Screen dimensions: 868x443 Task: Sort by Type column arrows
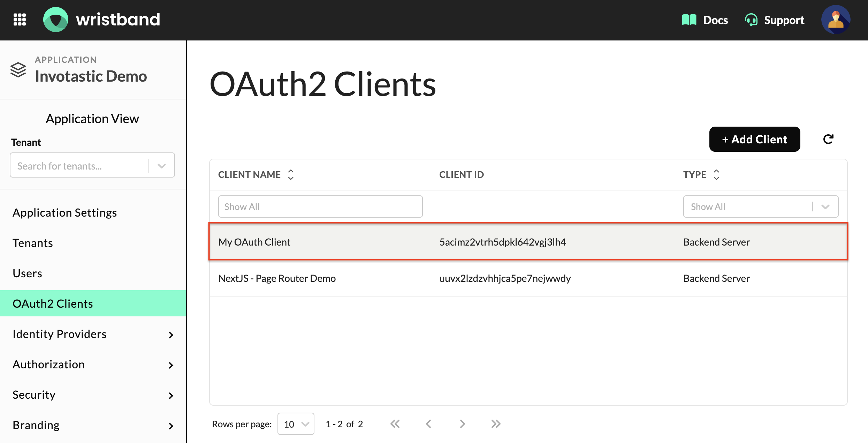point(716,174)
